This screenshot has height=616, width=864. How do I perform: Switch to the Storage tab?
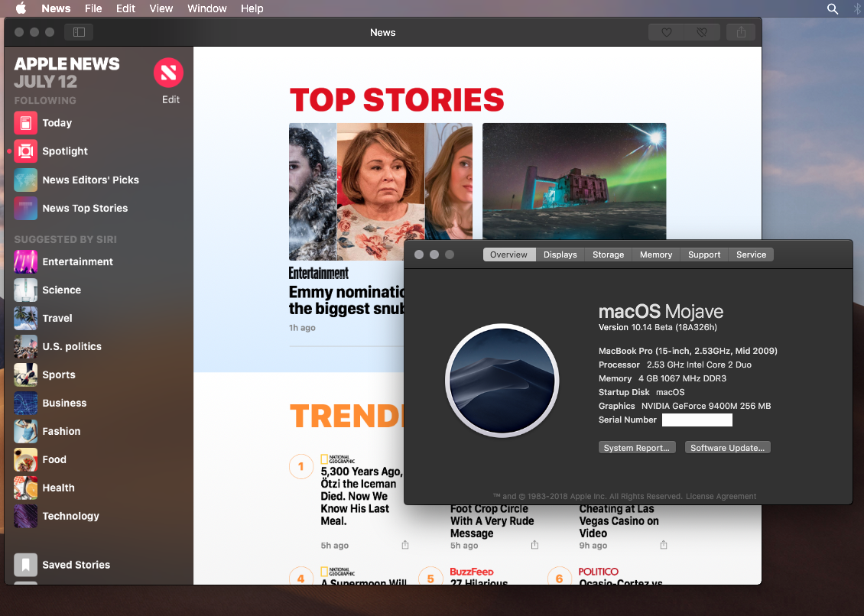609,255
